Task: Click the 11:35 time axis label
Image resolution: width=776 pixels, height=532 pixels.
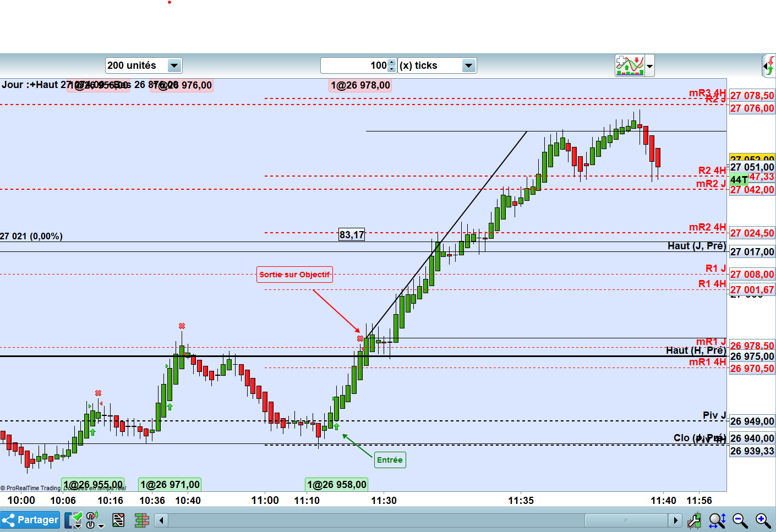Action: 521,500
